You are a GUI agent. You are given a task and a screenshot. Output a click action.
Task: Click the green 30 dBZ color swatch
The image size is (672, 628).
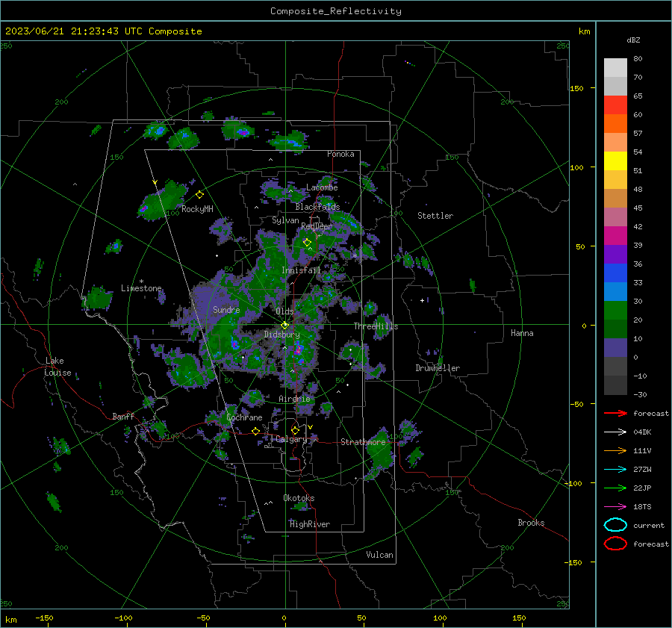[615, 311]
